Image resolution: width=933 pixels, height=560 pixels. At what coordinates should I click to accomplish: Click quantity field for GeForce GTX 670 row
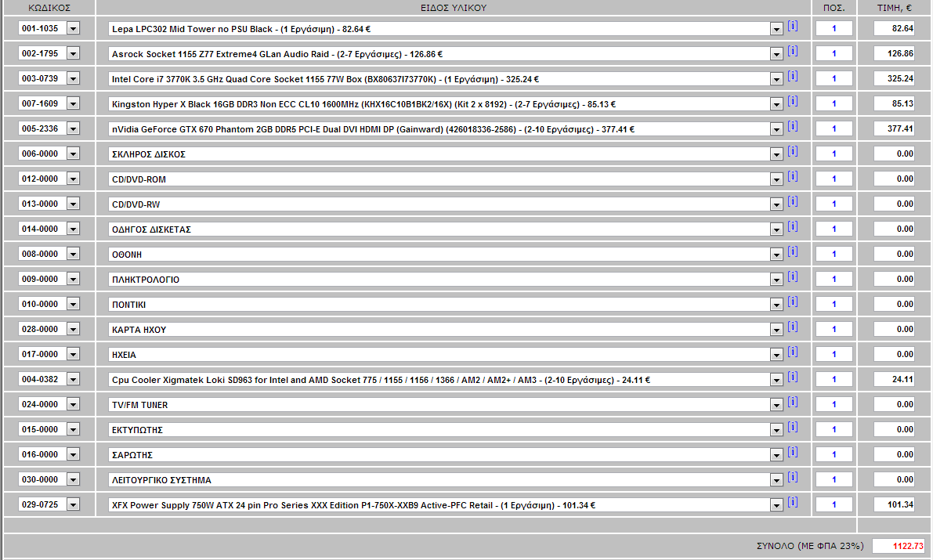(834, 128)
